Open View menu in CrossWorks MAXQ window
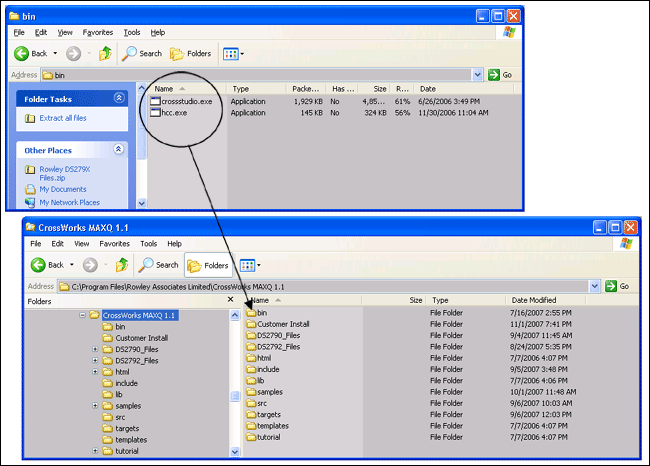This screenshot has height=466, width=650. pos(82,244)
